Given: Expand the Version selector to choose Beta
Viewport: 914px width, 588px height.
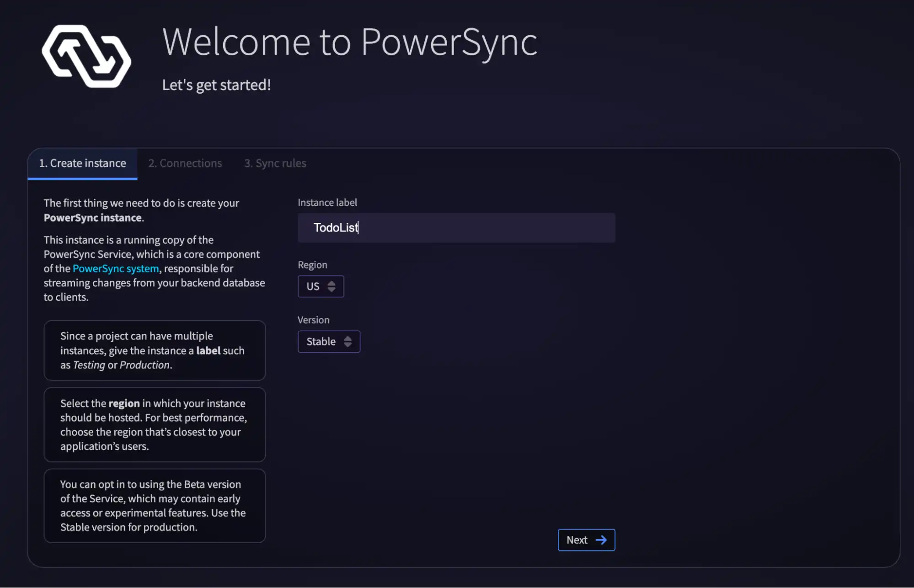Looking at the screenshot, I should pos(328,341).
